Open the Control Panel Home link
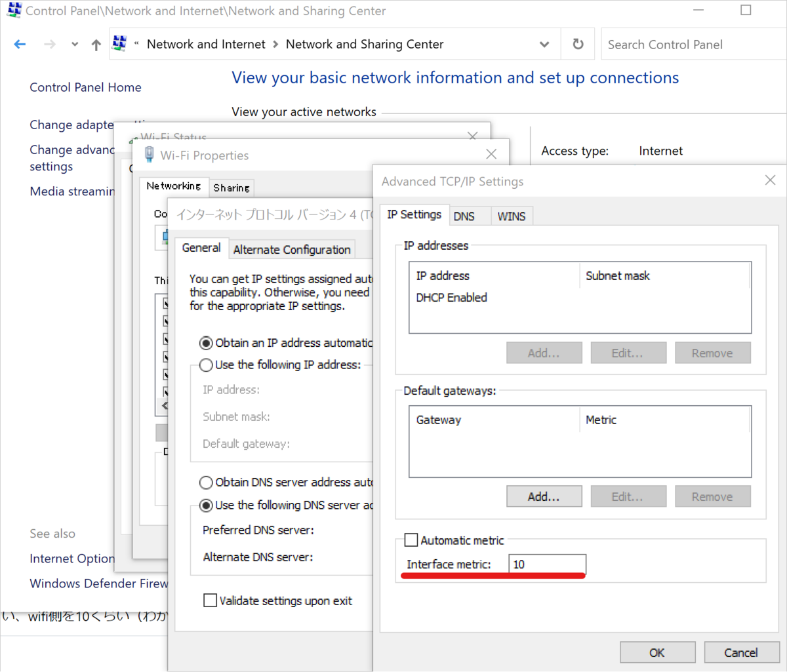 pos(85,87)
